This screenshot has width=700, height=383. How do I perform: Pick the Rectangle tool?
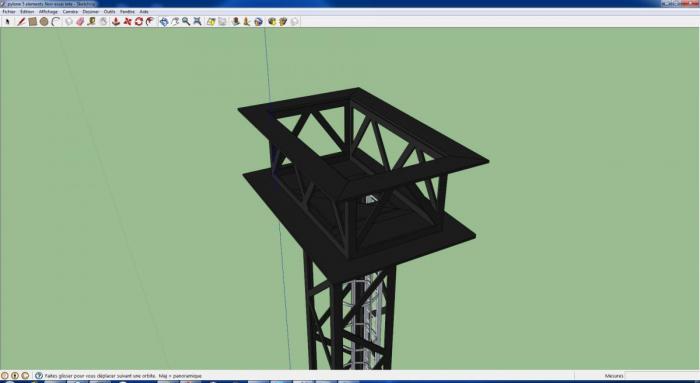(33, 21)
